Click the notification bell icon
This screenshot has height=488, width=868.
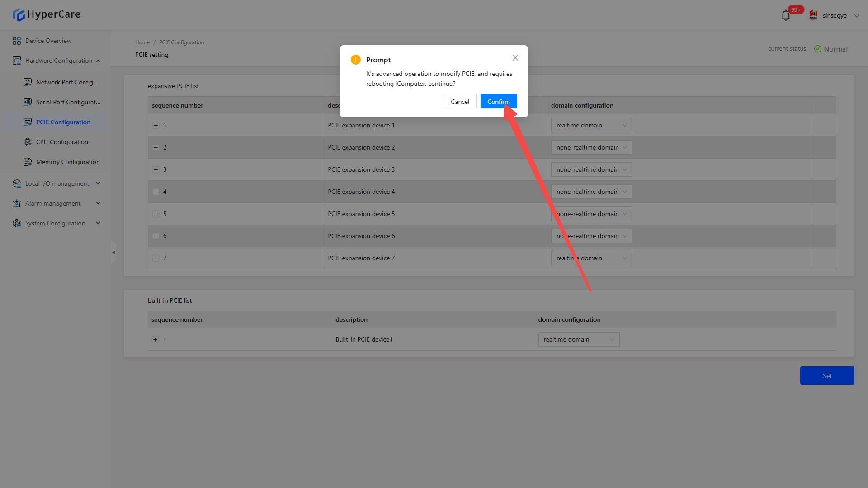tap(786, 16)
